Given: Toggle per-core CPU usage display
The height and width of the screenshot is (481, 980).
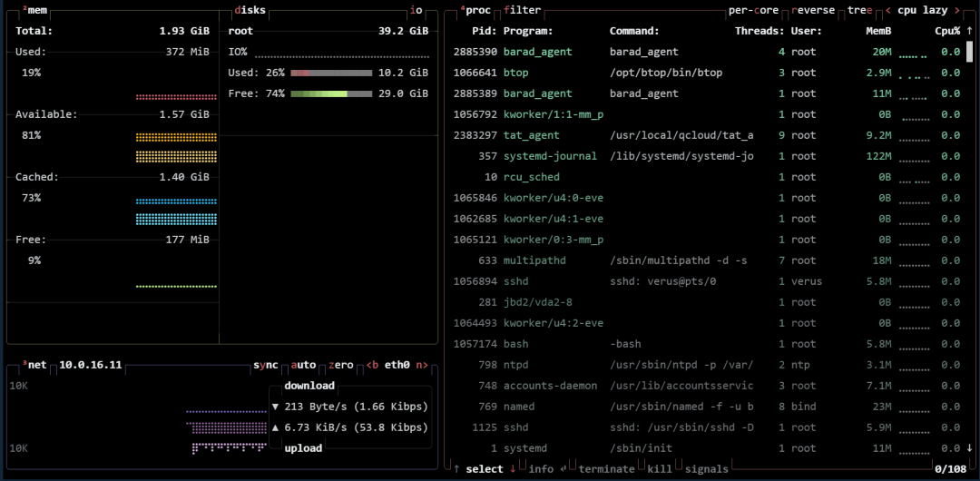Looking at the screenshot, I should click(755, 11).
